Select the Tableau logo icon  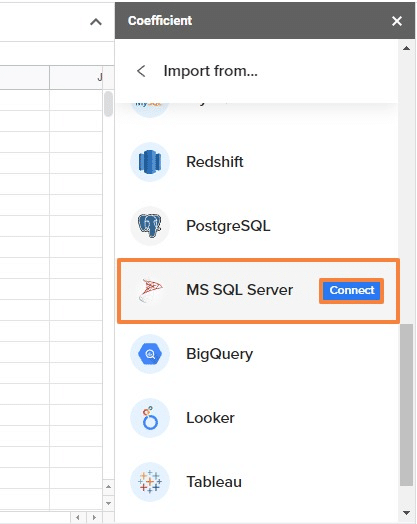click(150, 482)
